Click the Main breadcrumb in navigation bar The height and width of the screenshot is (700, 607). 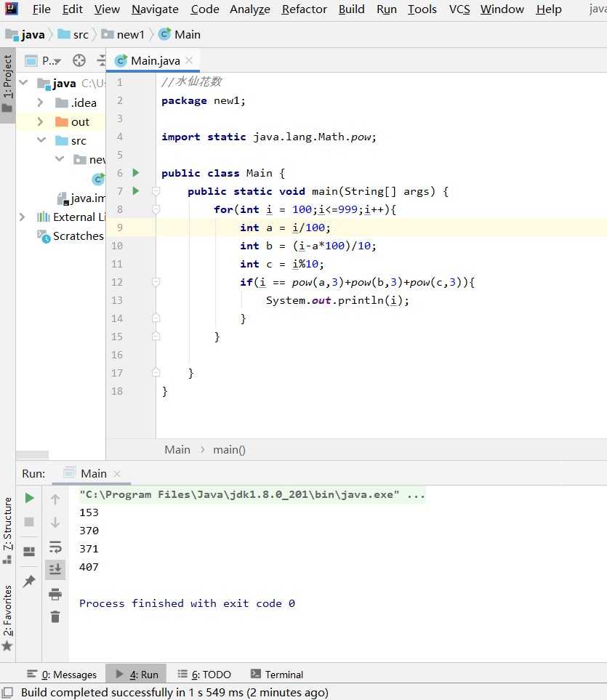pyautogui.click(x=180, y=34)
